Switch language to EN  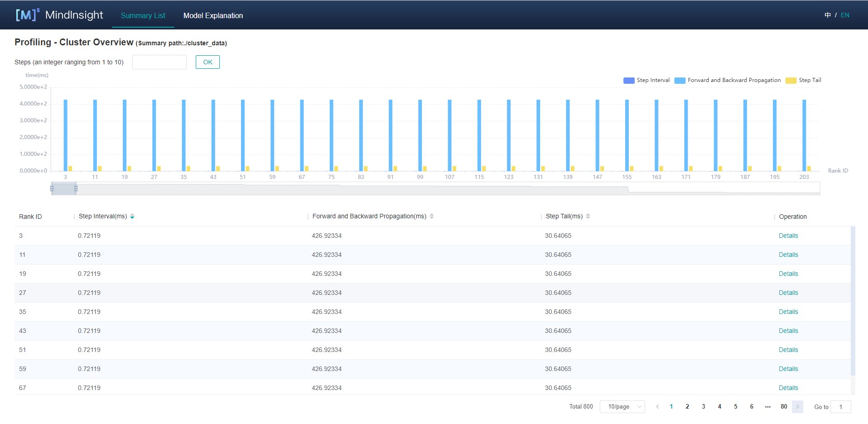(845, 15)
